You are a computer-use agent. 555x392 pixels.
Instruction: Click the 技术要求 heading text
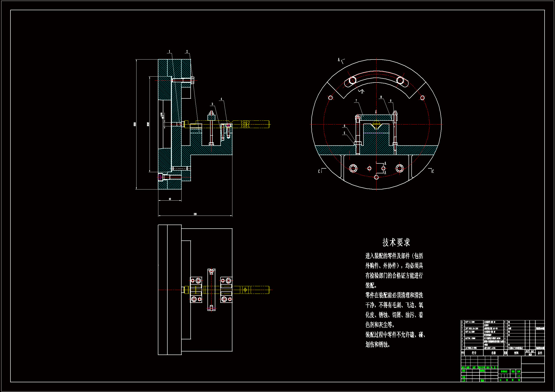click(396, 243)
